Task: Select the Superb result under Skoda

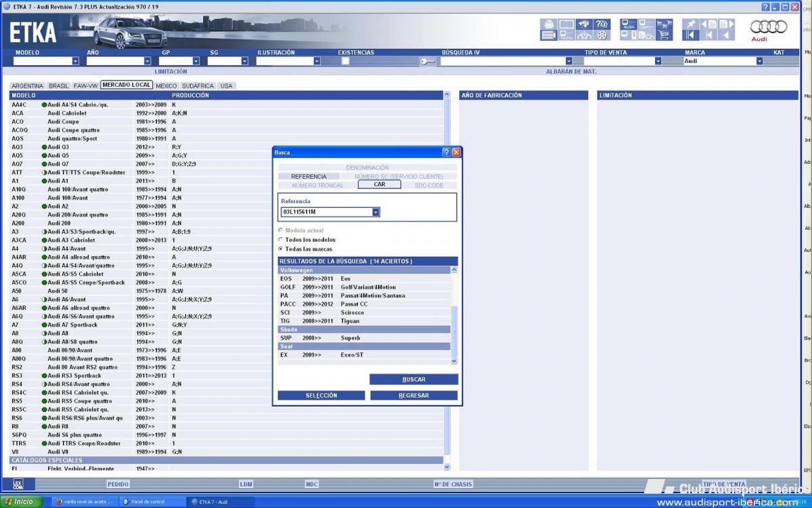Action: [x=364, y=338]
